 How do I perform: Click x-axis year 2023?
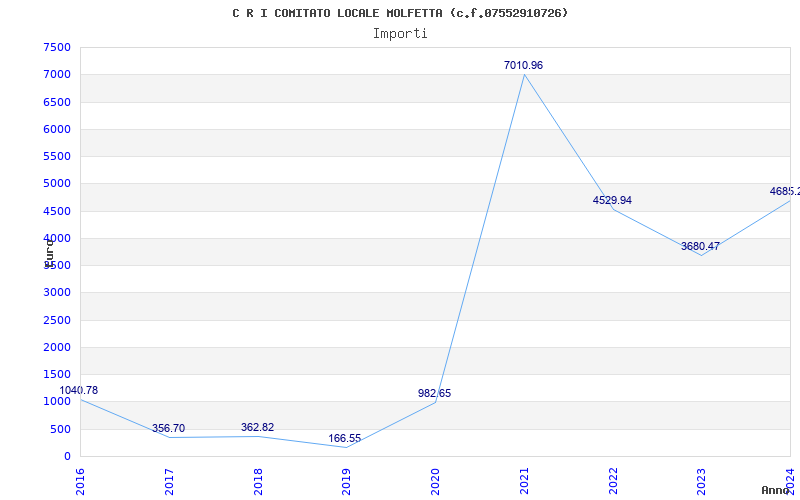702,481
